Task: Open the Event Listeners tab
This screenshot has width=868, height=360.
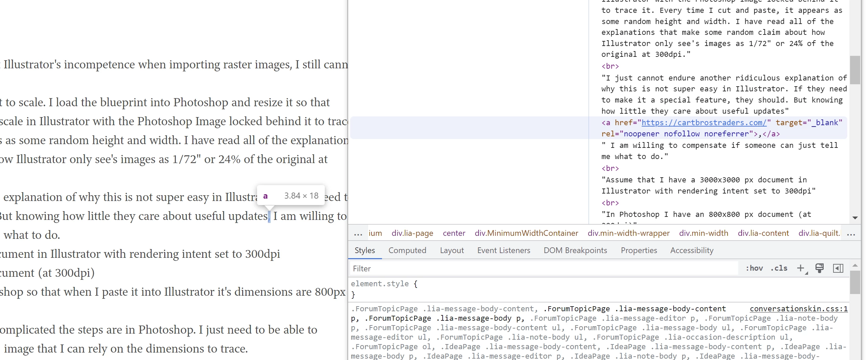Action: 504,250
